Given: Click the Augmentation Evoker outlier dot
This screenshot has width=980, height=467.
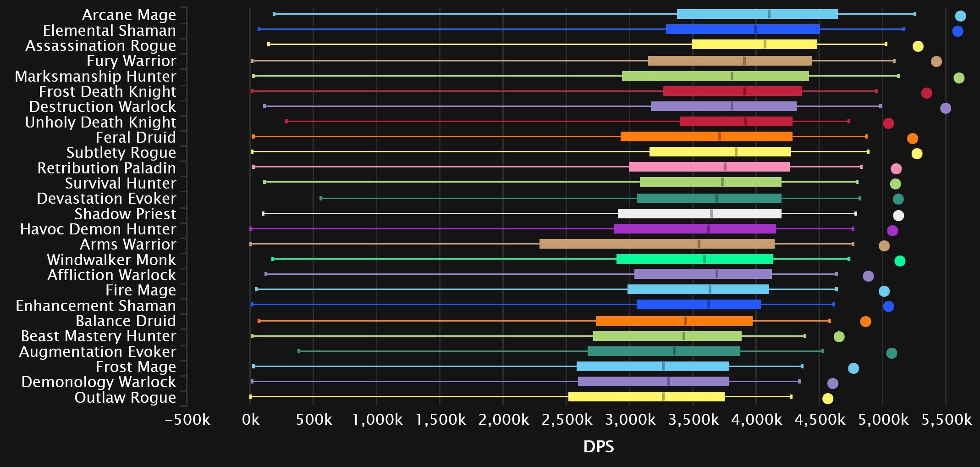Looking at the screenshot, I should click(x=892, y=353).
